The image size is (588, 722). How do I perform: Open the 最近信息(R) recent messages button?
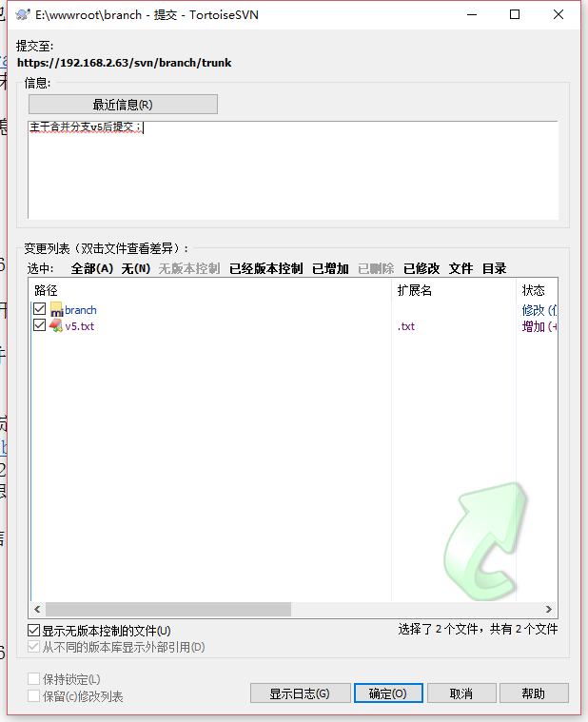[x=123, y=105]
